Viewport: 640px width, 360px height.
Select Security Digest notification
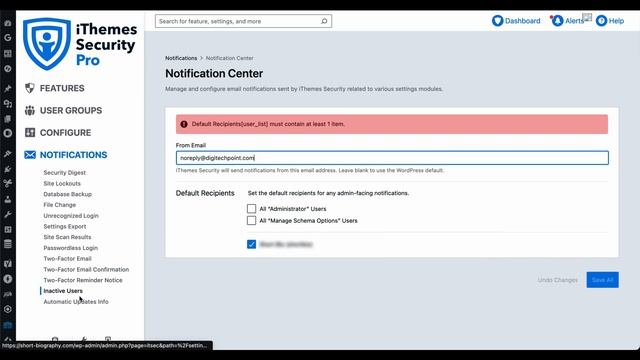[x=64, y=173]
